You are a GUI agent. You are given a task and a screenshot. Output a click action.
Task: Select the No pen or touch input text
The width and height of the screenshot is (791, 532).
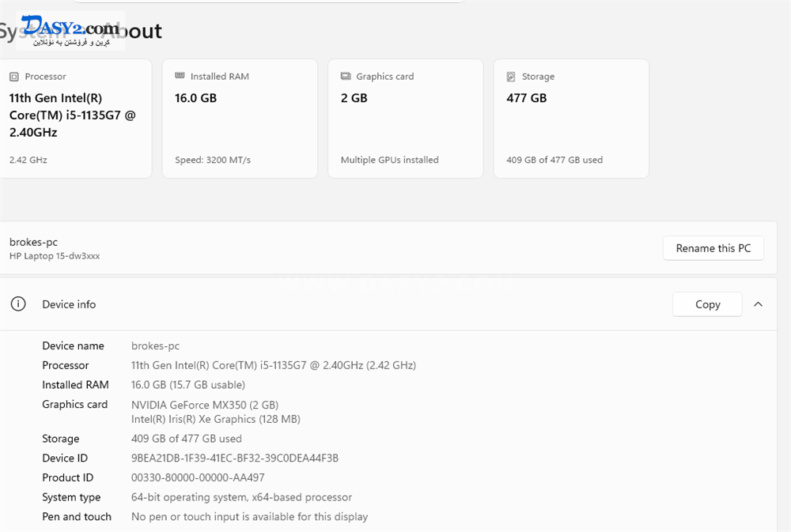(250, 517)
